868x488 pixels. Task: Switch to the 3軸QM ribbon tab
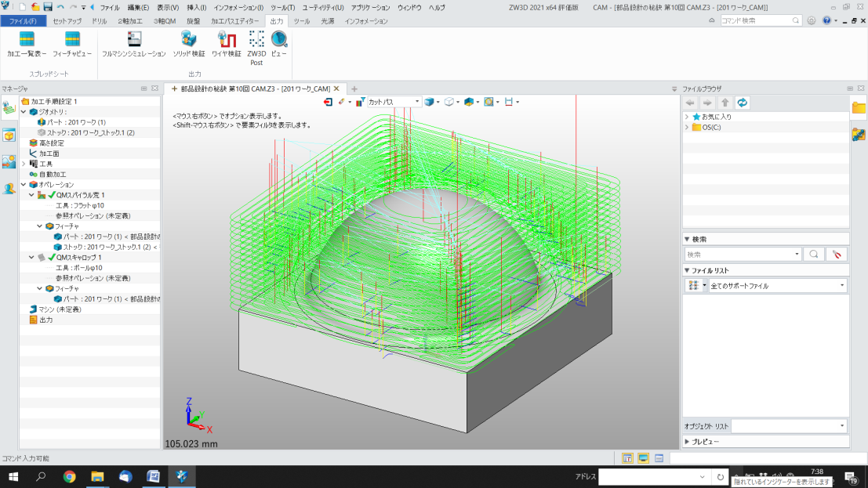point(165,21)
